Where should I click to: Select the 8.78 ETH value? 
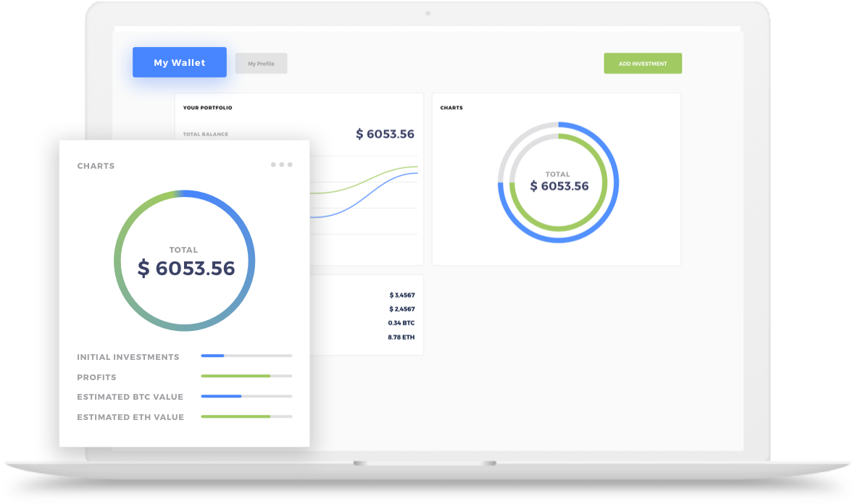tap(401, 337)
